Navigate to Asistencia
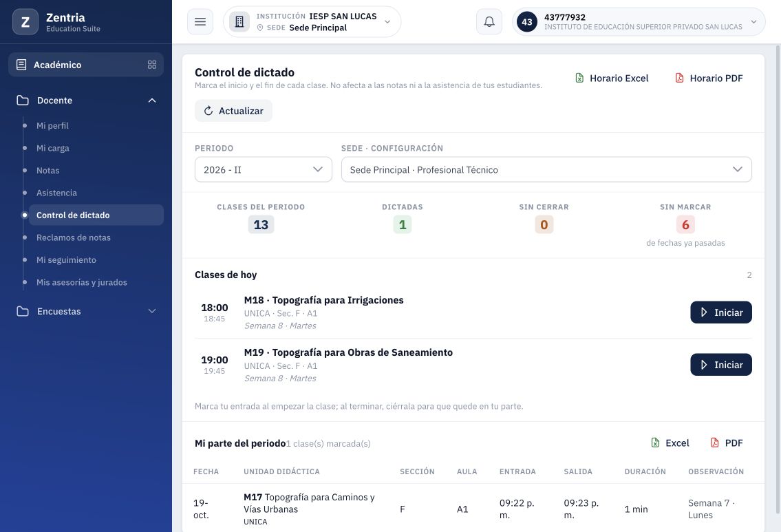The image size is (781, 532). tap(56, 193)
